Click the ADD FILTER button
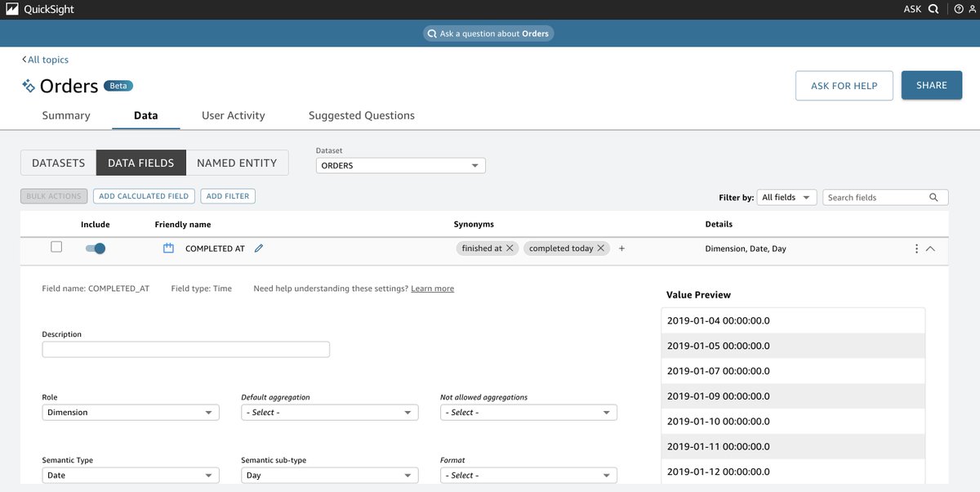Screen dimensions: 980x492 228,196
